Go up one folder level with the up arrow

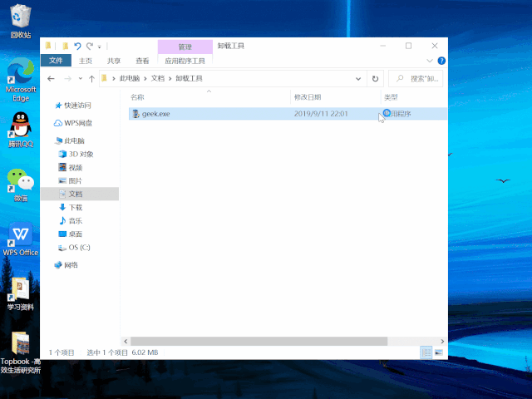[91, 79]
